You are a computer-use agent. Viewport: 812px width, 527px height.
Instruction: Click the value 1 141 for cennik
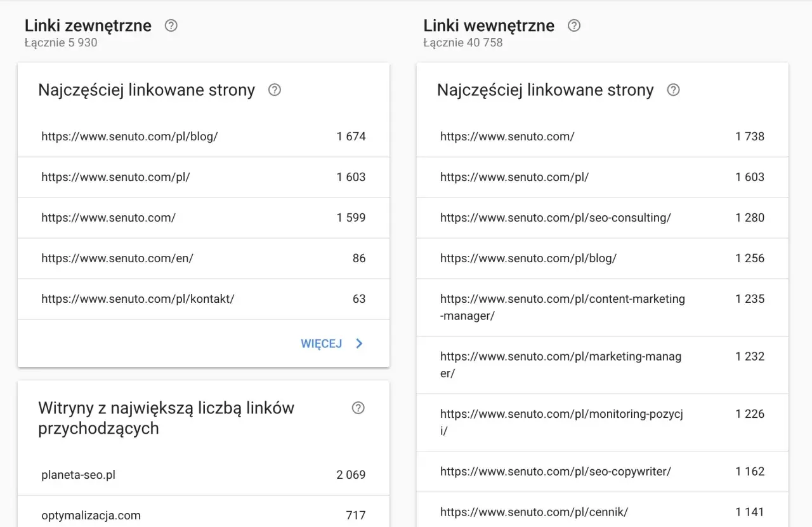tap(750, 512)
